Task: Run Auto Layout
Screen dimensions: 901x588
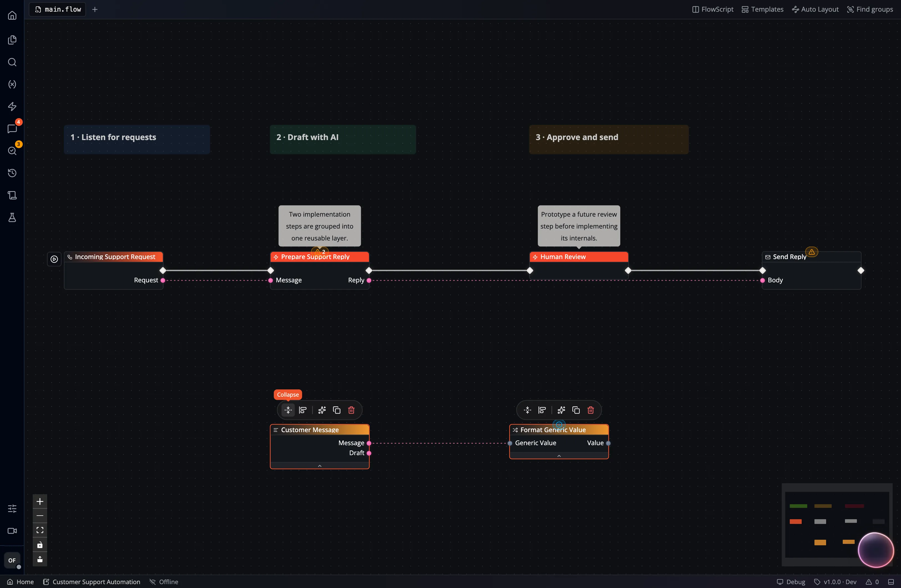Action: click(x=815, y=9)
